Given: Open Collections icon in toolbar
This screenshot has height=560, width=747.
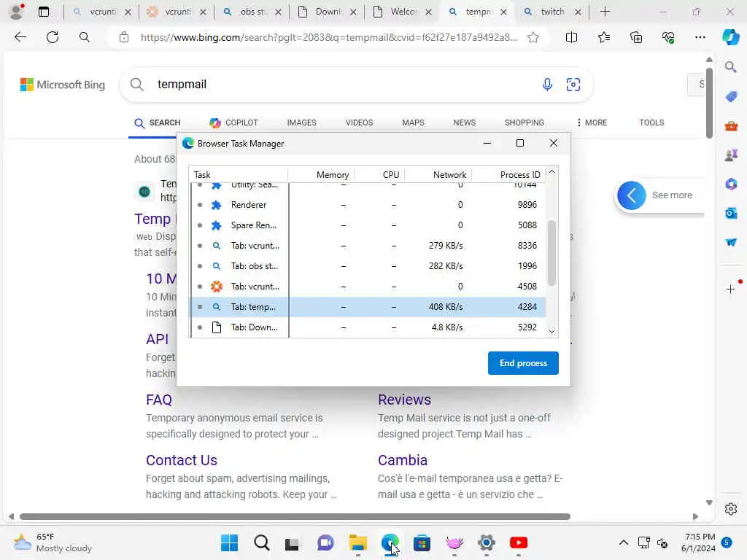Looking at the screenshot, I should coord(636,37).
